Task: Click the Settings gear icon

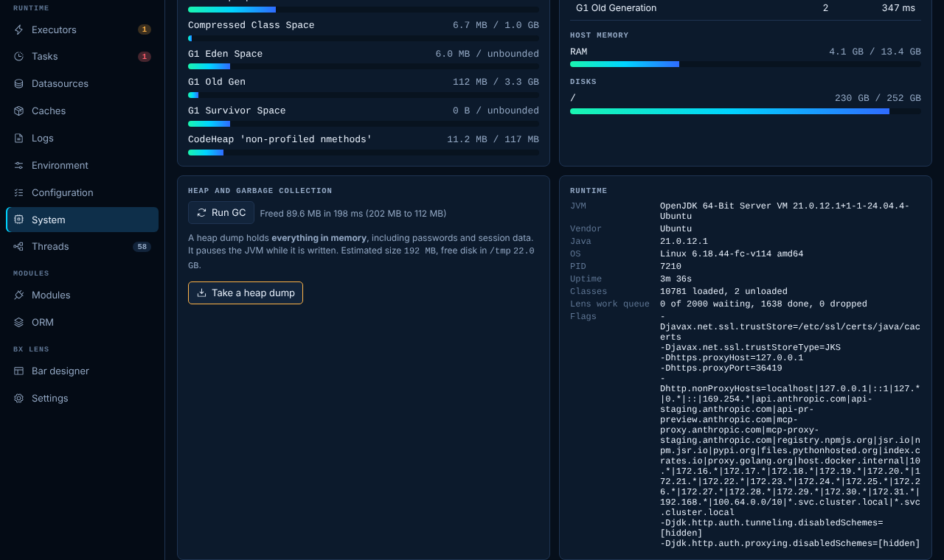Action: click(x=18, y=399)
